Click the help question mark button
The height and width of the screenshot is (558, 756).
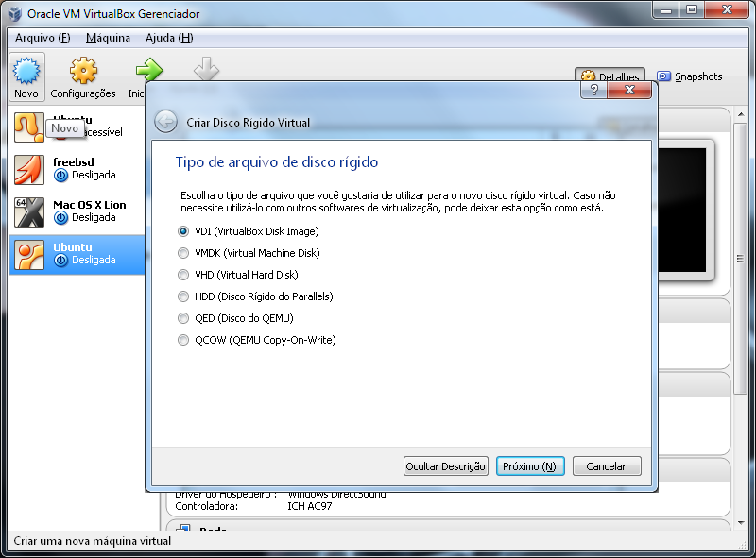click(x=594, y=90)
